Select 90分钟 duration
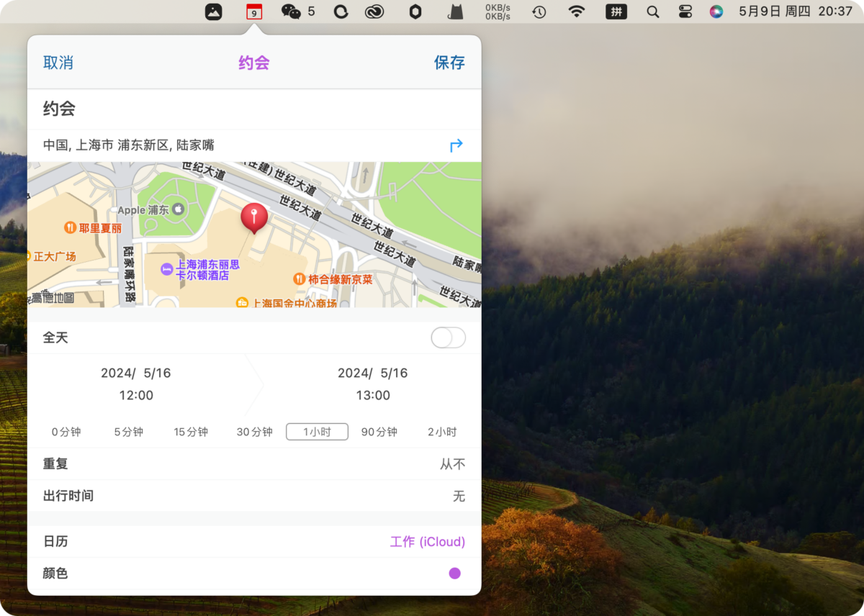 click(x=379, y=432)
